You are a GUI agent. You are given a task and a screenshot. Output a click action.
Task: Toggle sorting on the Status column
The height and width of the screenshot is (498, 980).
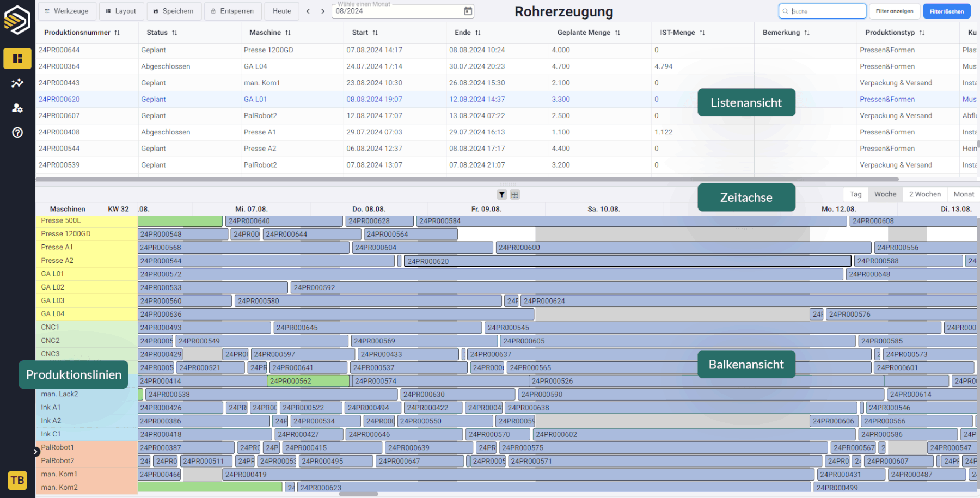[x=174, y=32]
